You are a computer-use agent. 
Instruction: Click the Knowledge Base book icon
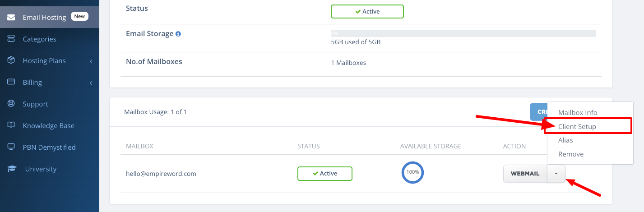[x=12, y=125]
